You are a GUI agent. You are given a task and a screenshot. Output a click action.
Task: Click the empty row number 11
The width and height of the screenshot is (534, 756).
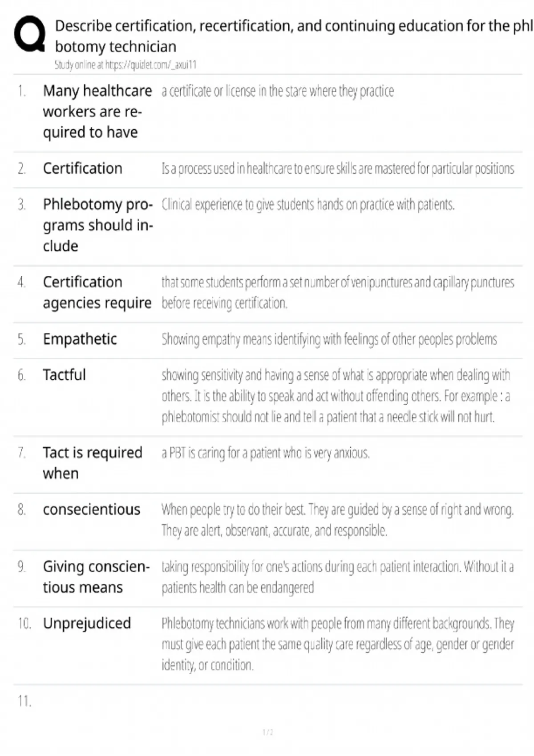(24, 701)
